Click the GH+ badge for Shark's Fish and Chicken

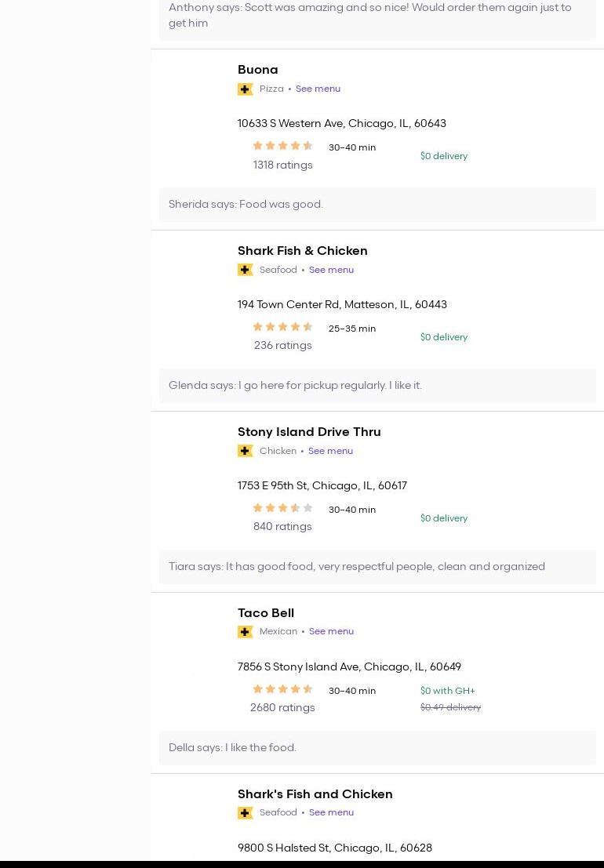tap(245, 813)
